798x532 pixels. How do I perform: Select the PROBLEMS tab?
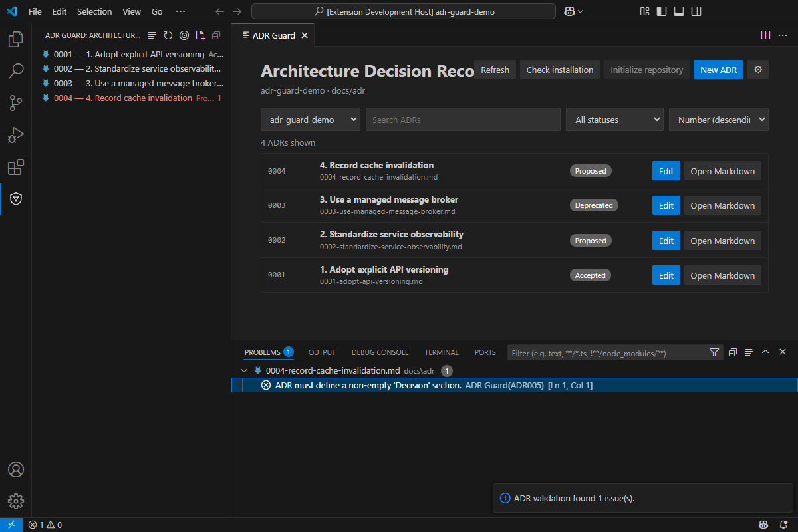coord(269,352)
